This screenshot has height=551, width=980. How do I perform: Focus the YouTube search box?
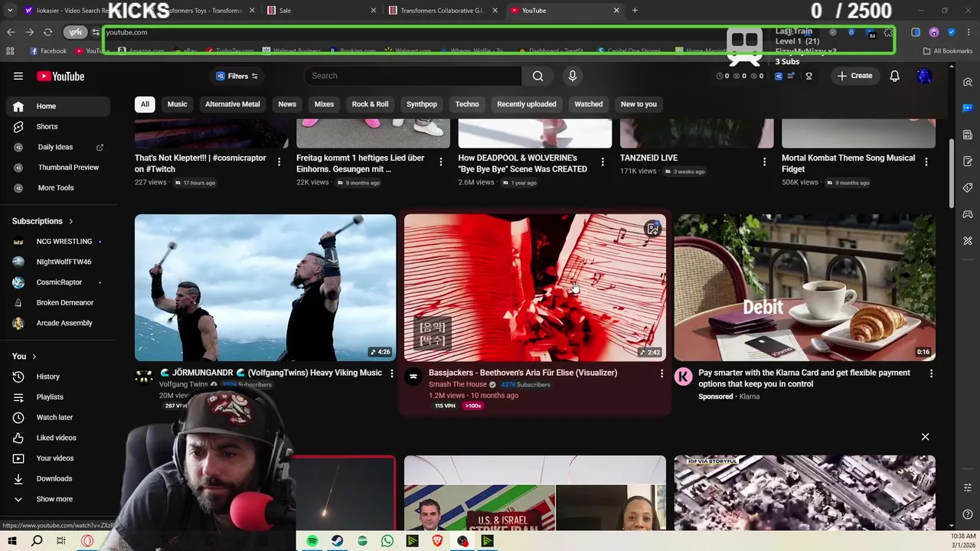pos(413,76)
